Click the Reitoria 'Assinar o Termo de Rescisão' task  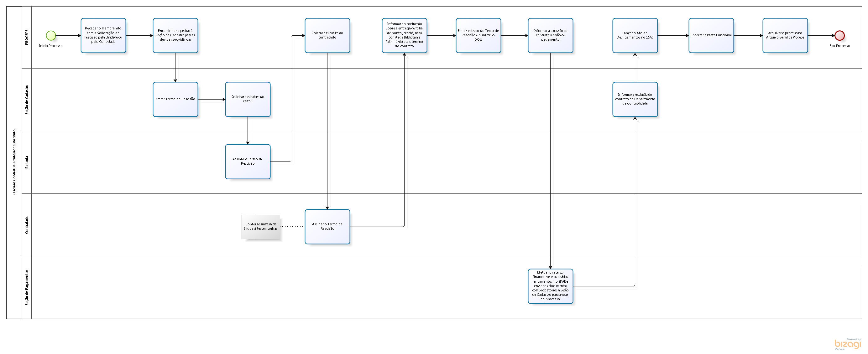[248, 162]
